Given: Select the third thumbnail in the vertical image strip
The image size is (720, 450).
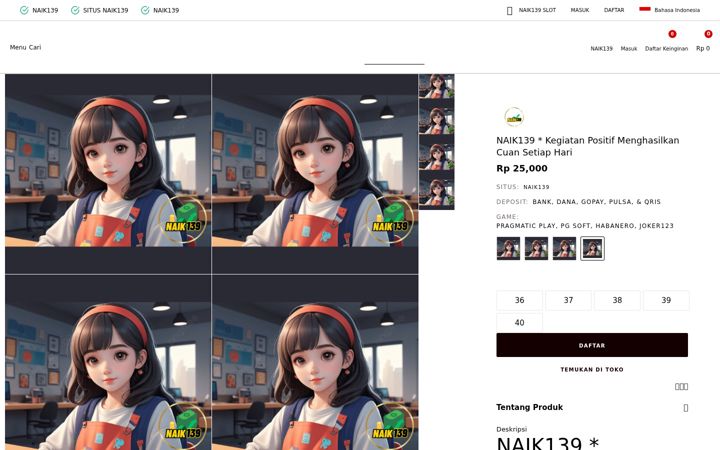Looking at the screenshot, I should (x=437, y=153).
